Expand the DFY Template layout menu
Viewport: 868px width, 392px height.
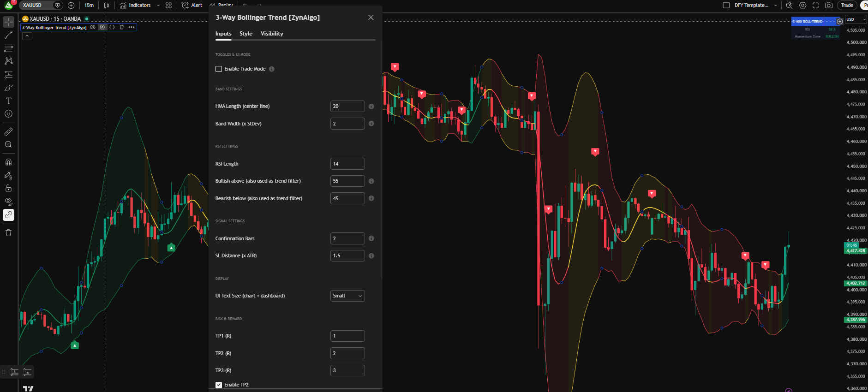pyautogui.click(x=776, y=5)
